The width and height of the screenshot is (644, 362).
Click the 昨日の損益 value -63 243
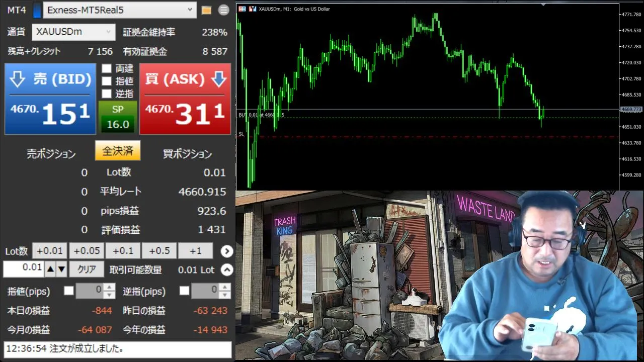pyautogui.click(x=211, y=311)
